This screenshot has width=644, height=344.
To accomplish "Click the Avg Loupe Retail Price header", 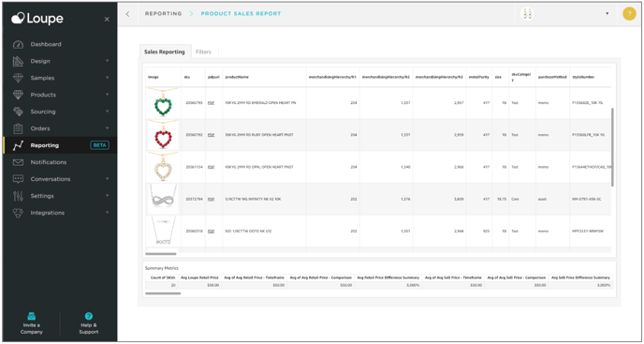I will point(199,277).
